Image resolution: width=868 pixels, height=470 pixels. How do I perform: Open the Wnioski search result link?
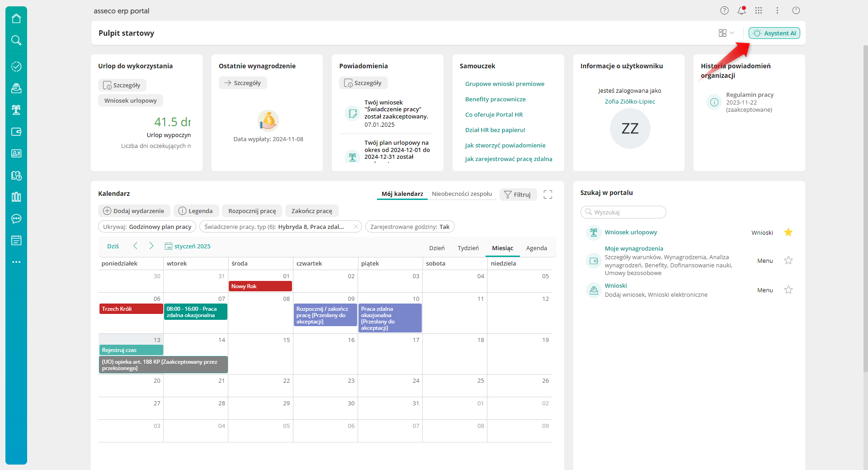(616, 285)
